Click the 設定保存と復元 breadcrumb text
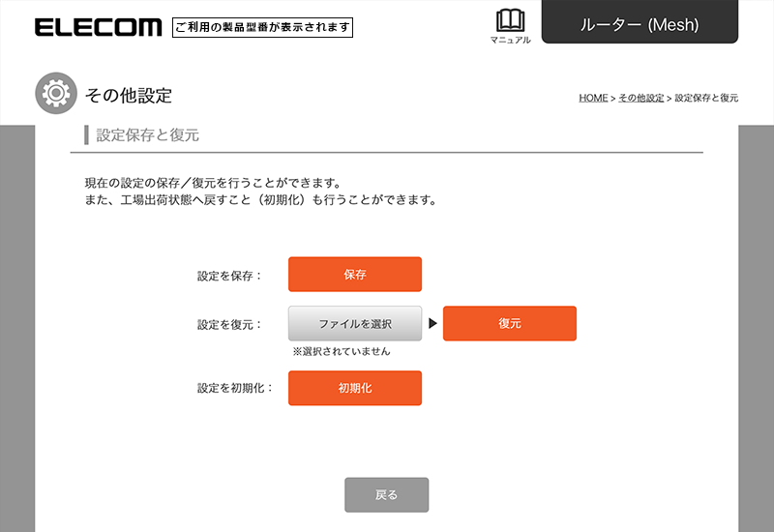774x532 pixels. [x=706, y=98]
